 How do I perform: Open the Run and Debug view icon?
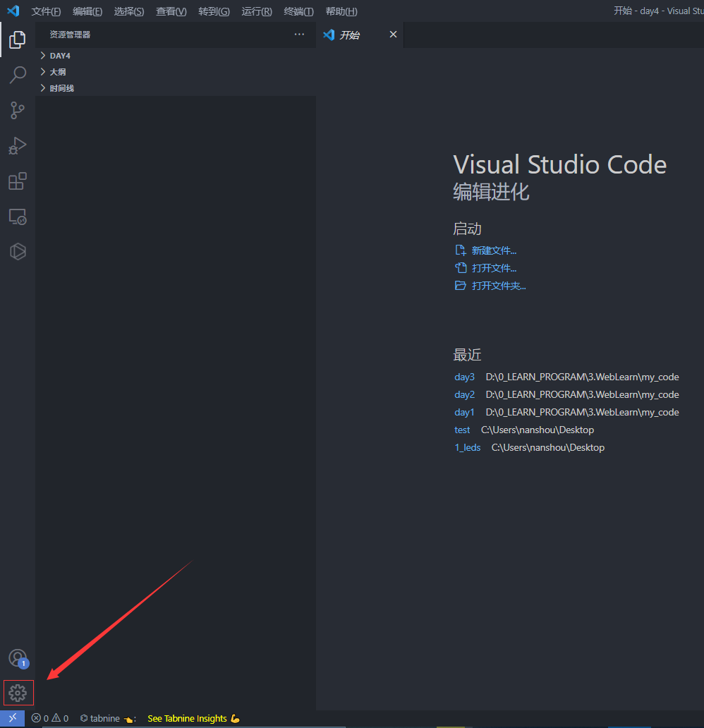coord(18,146)
